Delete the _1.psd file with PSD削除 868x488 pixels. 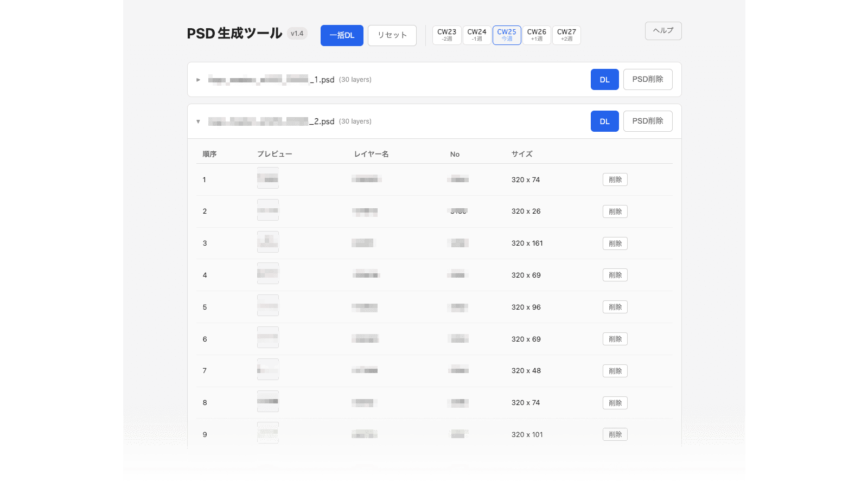(x=648, y=80)
